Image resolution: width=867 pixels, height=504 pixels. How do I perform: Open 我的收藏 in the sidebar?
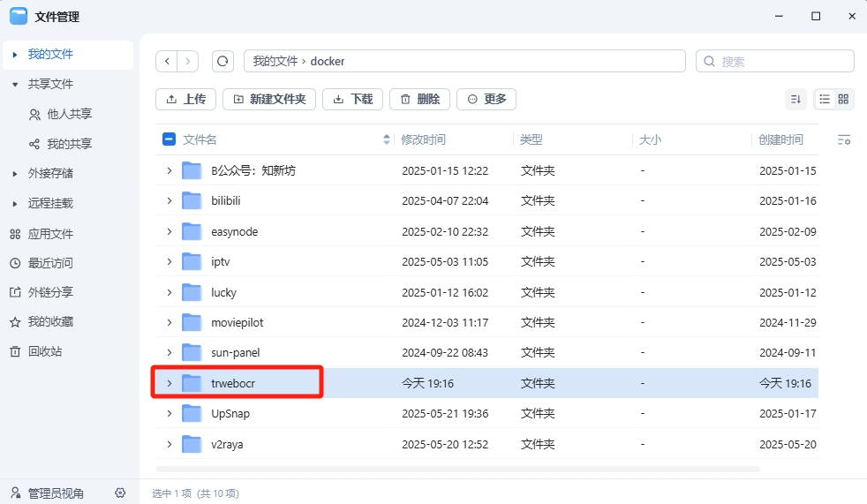(x=41, y=321)
